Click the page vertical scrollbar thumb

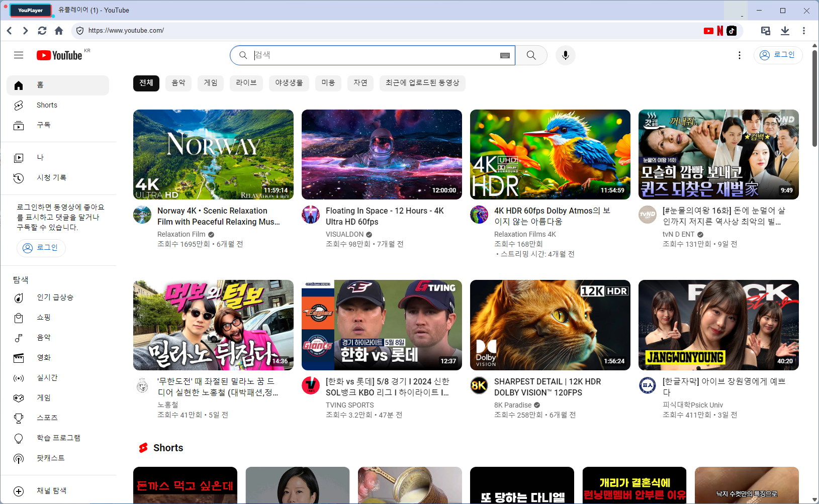click(x=814, y=98)
